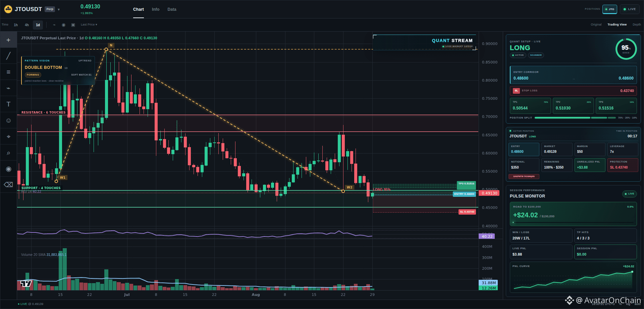Select the Text annotation tool

[8, 104]
